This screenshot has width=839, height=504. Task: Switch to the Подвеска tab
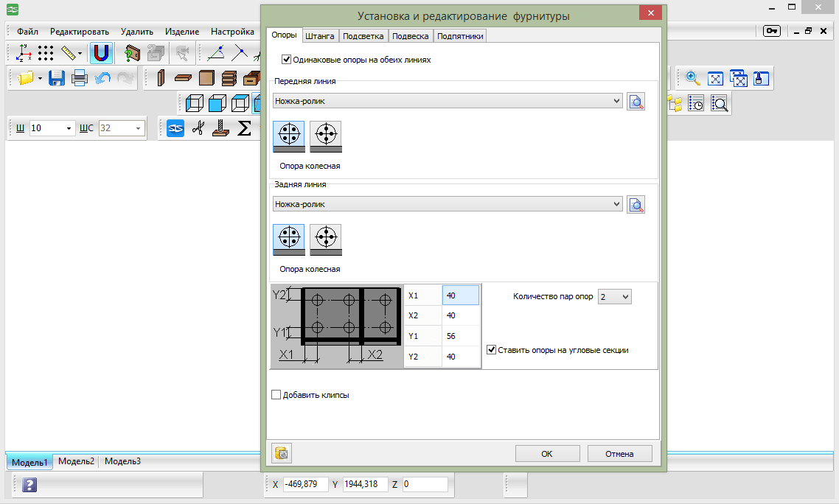click(x=411, y=36)
